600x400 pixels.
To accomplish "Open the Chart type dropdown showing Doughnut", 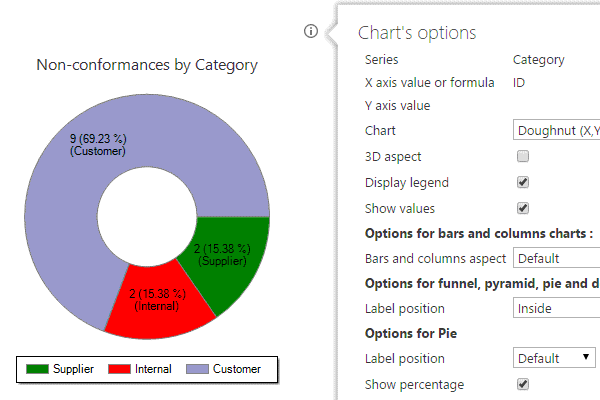I will (556, 131).
